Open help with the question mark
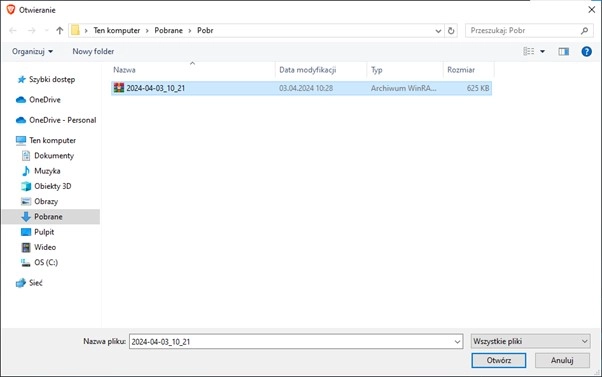The width and height of the screenshot is (602, 377). (x=586, y=51)
